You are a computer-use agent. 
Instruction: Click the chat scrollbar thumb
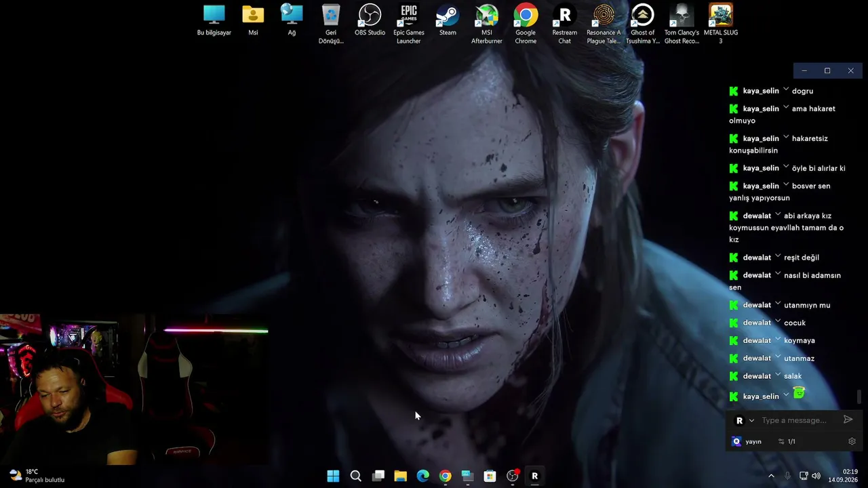pyautogui.click(x=859, y=396)
